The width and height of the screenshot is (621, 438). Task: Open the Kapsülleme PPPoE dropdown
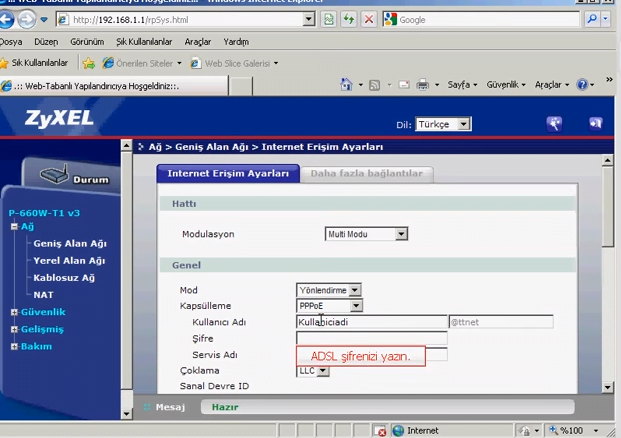[x=329, y=306]
